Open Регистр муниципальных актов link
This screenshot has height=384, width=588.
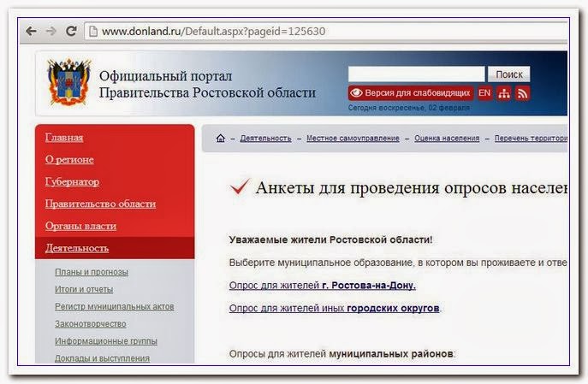[x=115, y=306]
